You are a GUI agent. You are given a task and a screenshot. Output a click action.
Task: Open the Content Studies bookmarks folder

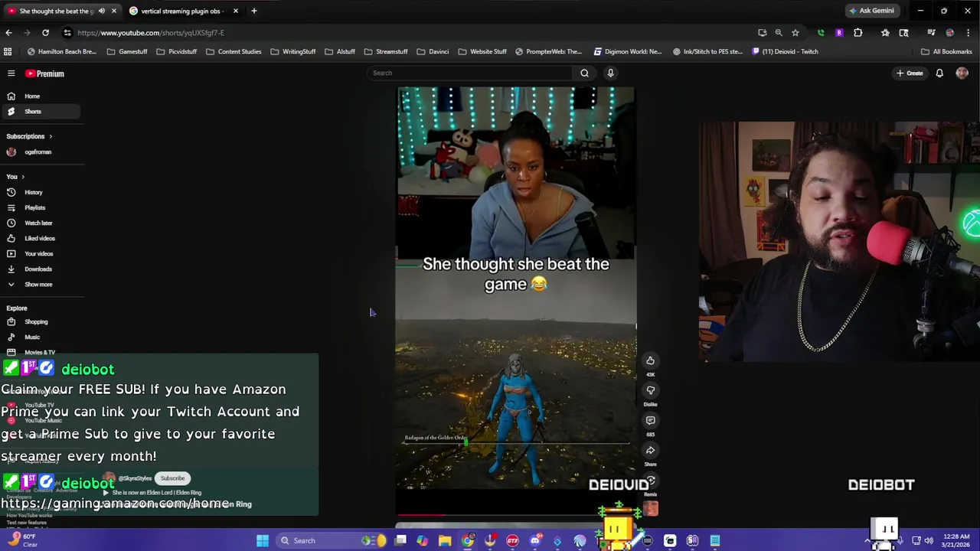234,51
